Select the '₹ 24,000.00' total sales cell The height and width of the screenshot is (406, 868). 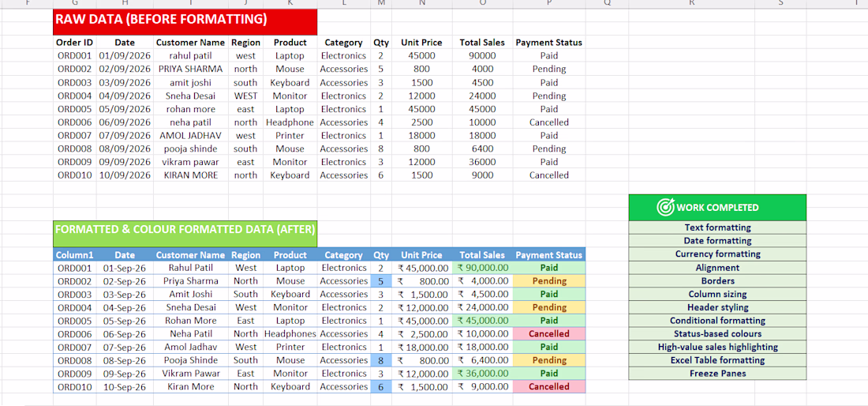tap(482, 307)
